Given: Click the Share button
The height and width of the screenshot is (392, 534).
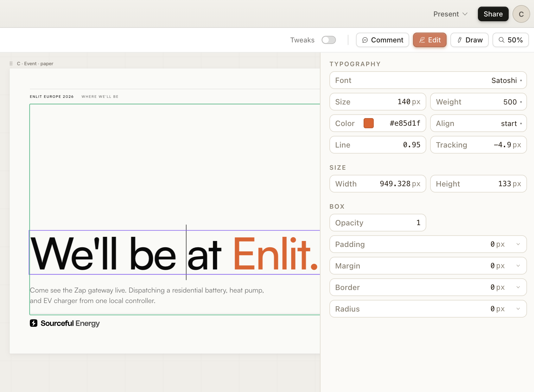Looking at the screenshot, I should [493, 14].
